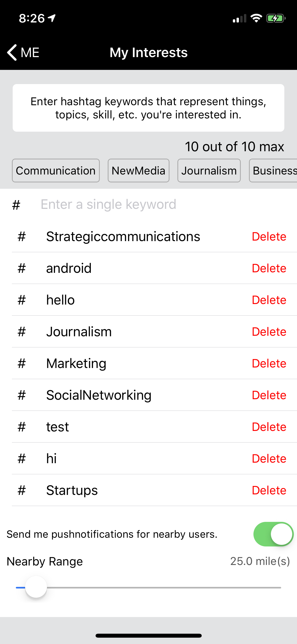Tap the cellular signal bars icon
The image size is (297, 644).
click(x=239, y=19)
